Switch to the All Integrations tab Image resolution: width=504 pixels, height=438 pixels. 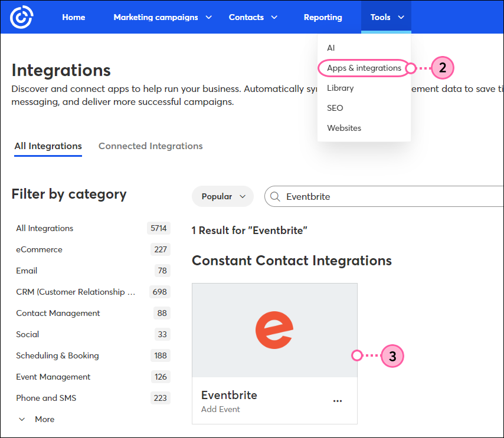coord(48,146)
